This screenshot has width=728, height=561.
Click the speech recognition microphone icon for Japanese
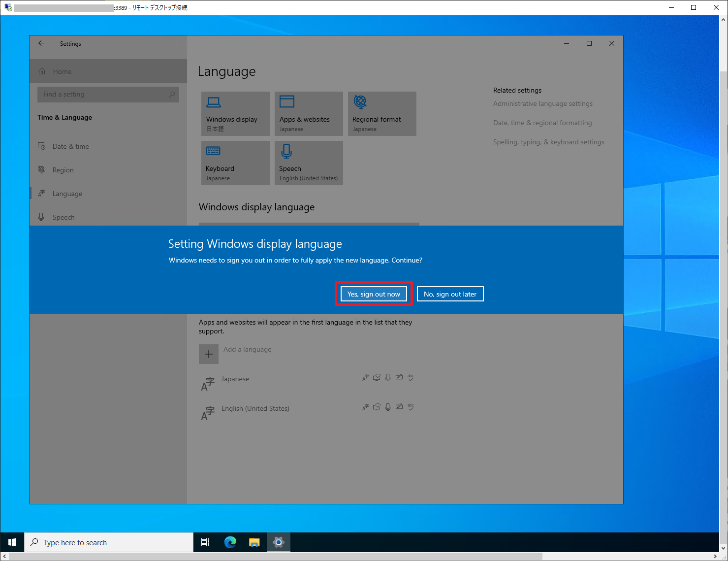(387, 377)
